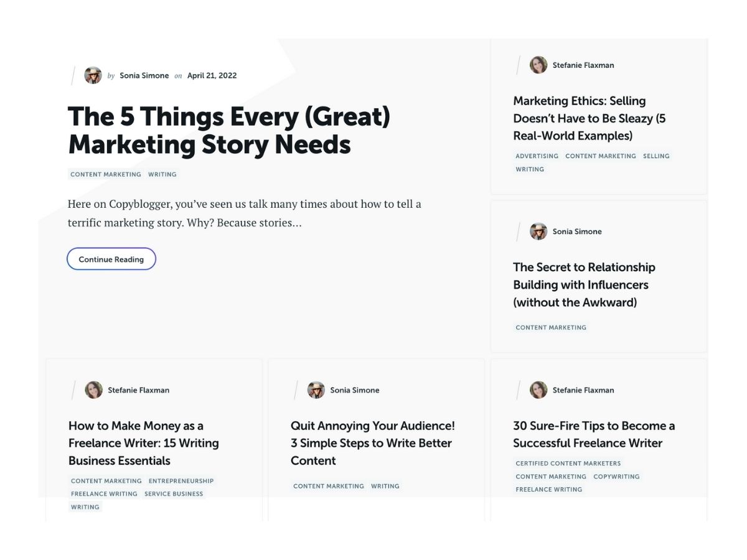Select COPYWRITING tag

point(616,477)
